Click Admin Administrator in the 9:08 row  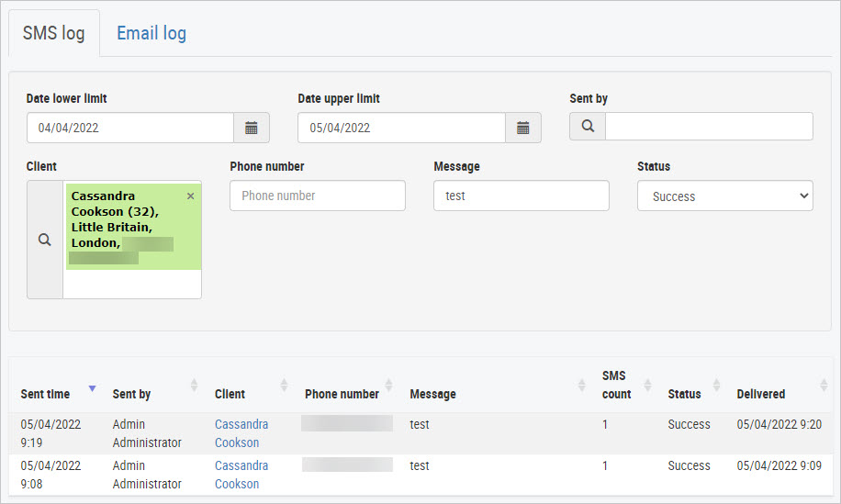[147, 475]
